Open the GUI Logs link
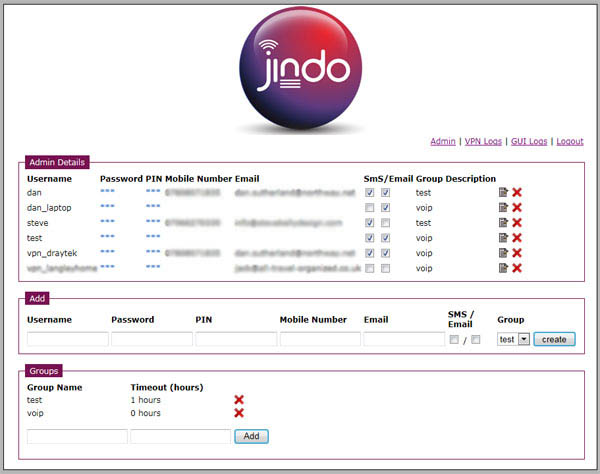This screenshot has width=600, height=474. tap(529, 141)
